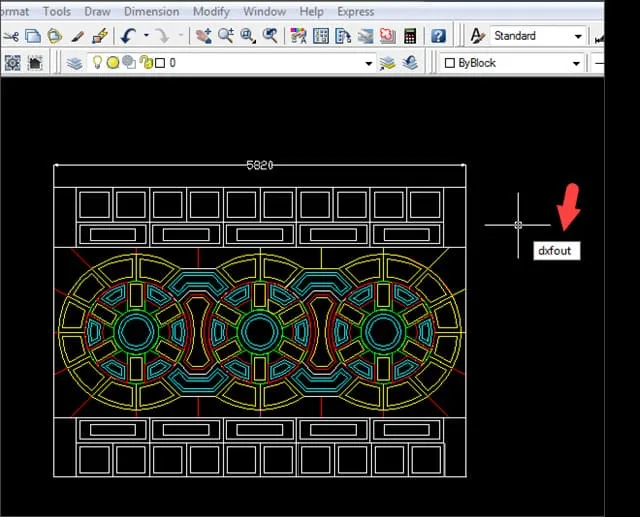This screenshot has height=517, width=640.
Task: Activate the Pan realtime tool
Action: coord(204,36)
